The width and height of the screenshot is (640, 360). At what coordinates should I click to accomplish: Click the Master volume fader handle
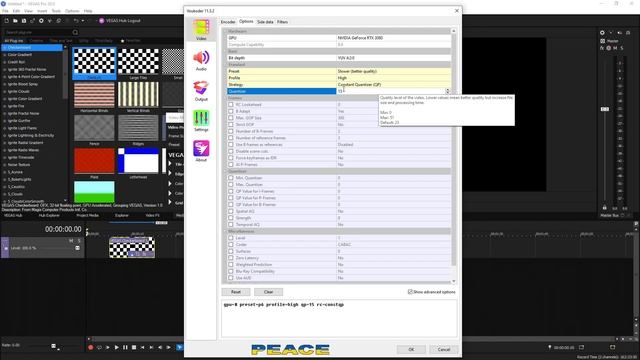point(605,109)
